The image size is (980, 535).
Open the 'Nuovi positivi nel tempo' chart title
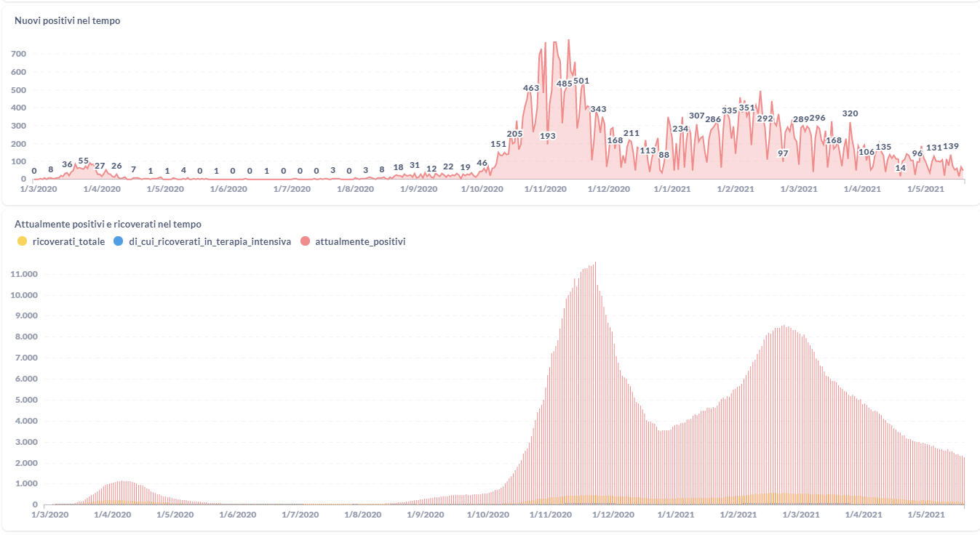pyautogui.click(x=68, y=21)
